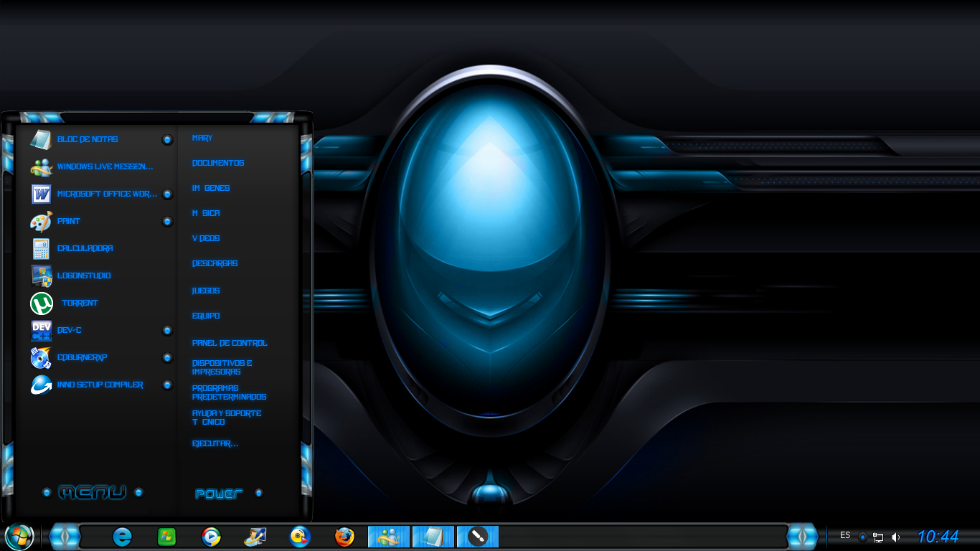Open Firefox from the taskbar
Viewport: 980px width, 551px height.
(344, 536)
